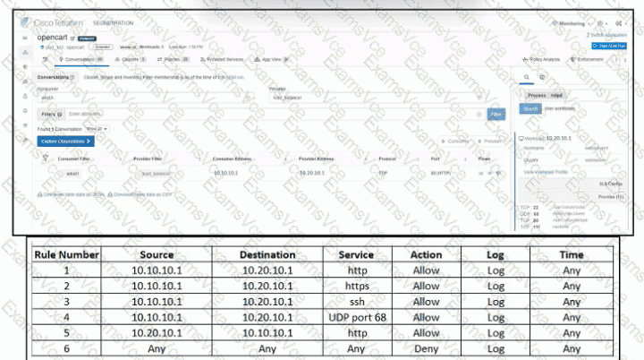Image resolution: width=644 pixels, height=360 pixels.
Task: Click the SLB Config section in side panel
Action: (572, 184)
